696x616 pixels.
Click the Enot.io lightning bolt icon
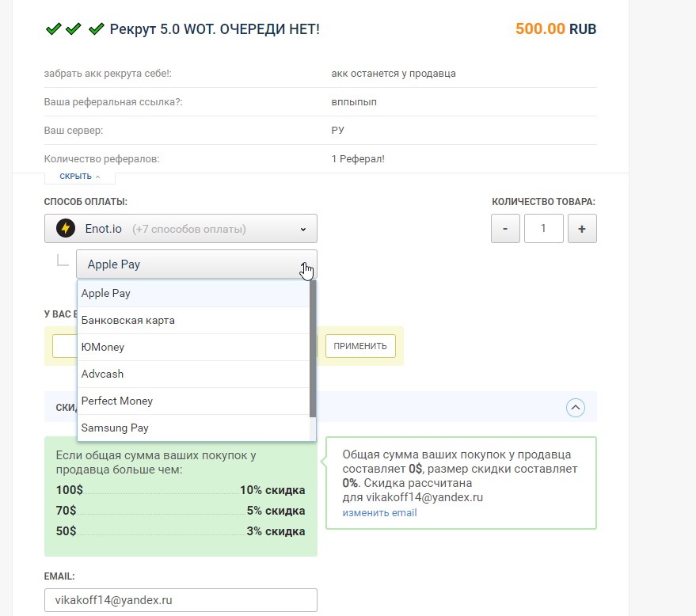pos(65,229)
